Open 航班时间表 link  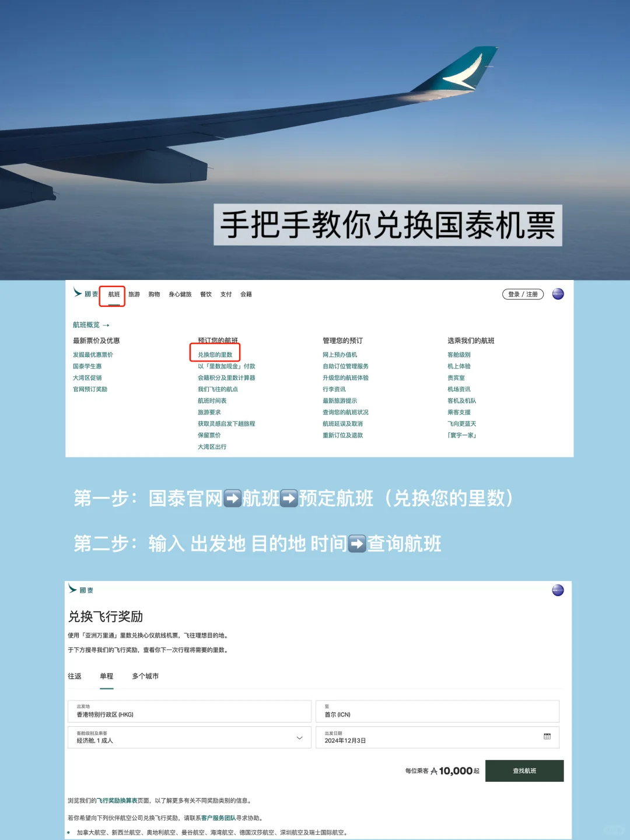[212, 401]
